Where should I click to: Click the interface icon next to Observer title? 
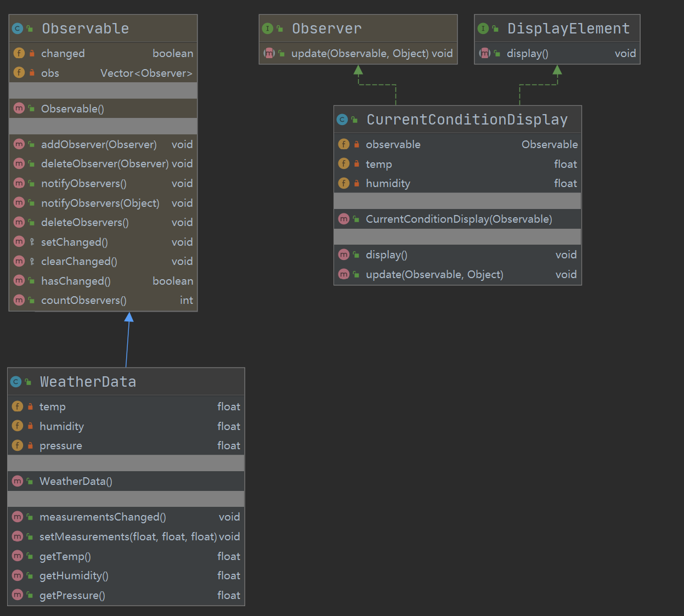pyautogui.click(x=268, y=29)
